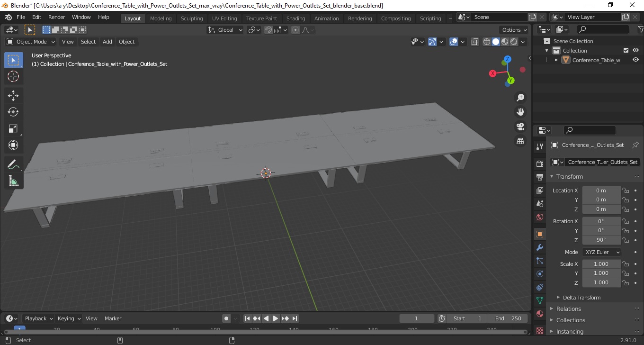Expand Conference_Table_w tree item
This screenshot has width=644, height=345.
556,60
